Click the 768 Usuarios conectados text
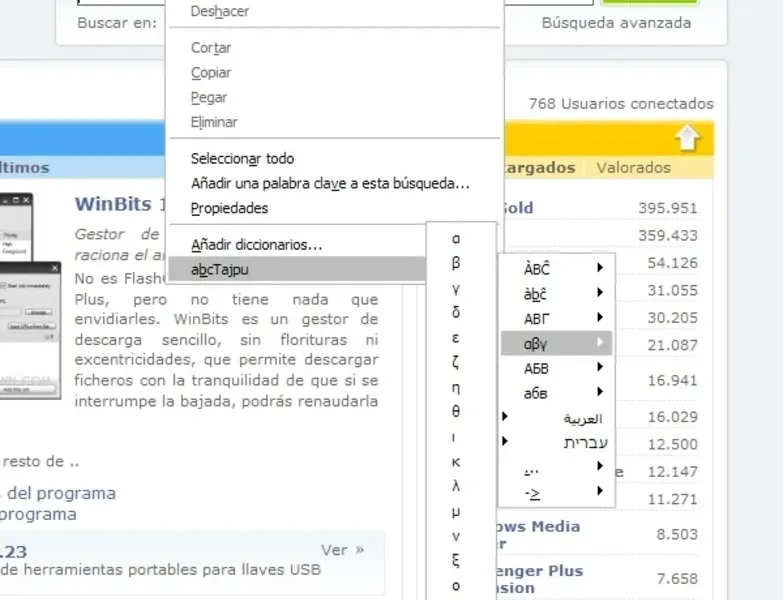The image size is (783, 600). coord(621,104)
